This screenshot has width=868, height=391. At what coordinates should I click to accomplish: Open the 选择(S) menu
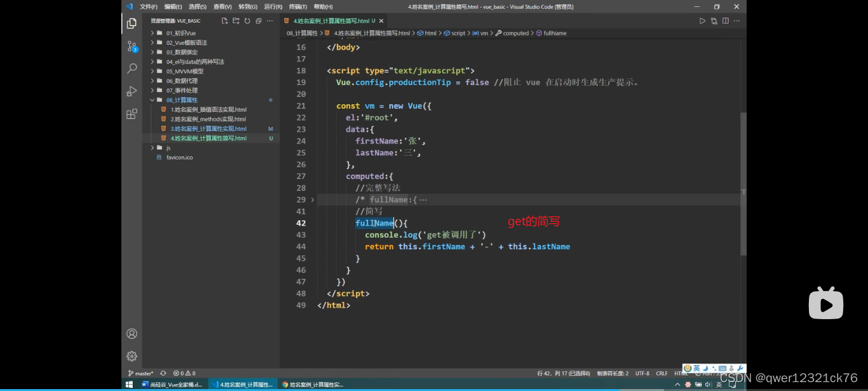[198, 6]
